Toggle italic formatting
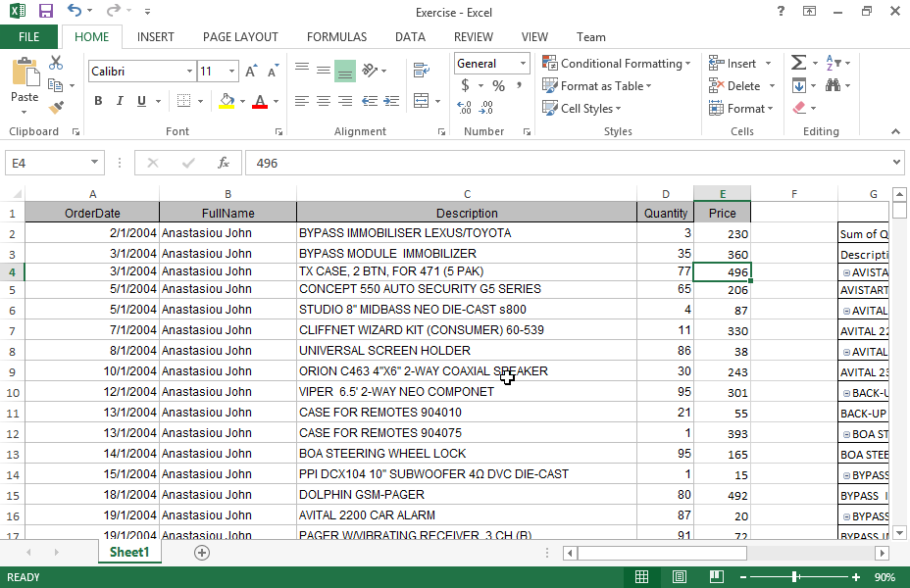This screenshot has height=588, width=910. coord(120,101)
